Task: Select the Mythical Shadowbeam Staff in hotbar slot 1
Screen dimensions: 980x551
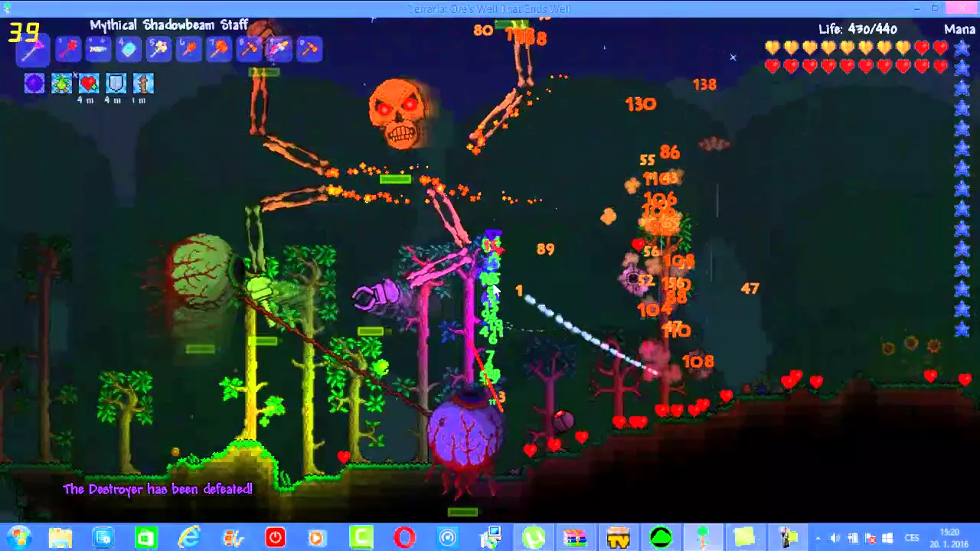Action: (34, 51)
